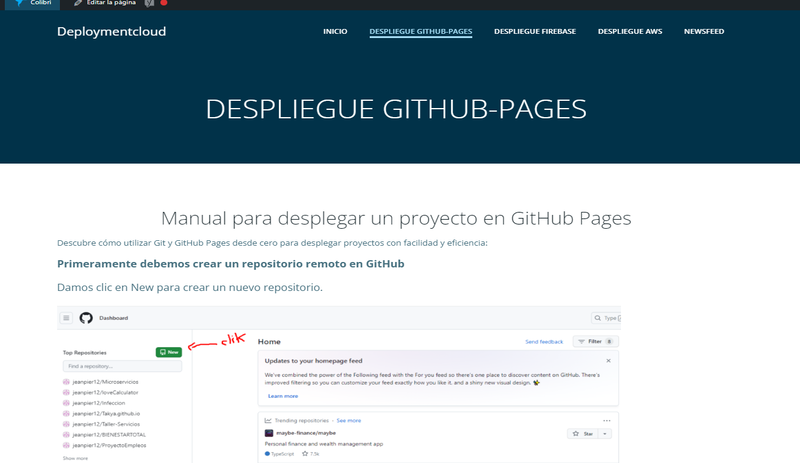Open the jeanpier12/Taller-Servicios repository
The width and height of the screenshot is (800, 463).
[x=106, y=424]
